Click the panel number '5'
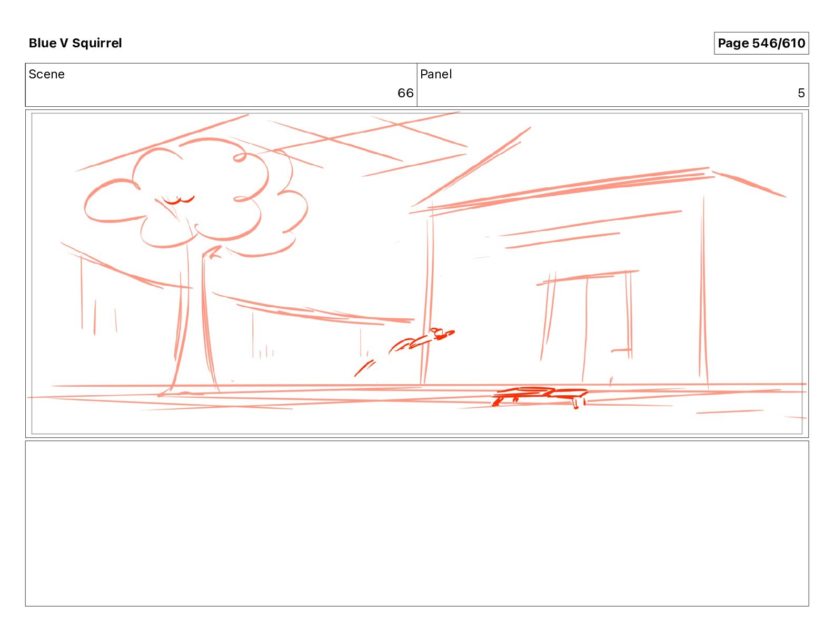This screenshot has height=644, width=834. pyautogui.click(x=801, y=93)
